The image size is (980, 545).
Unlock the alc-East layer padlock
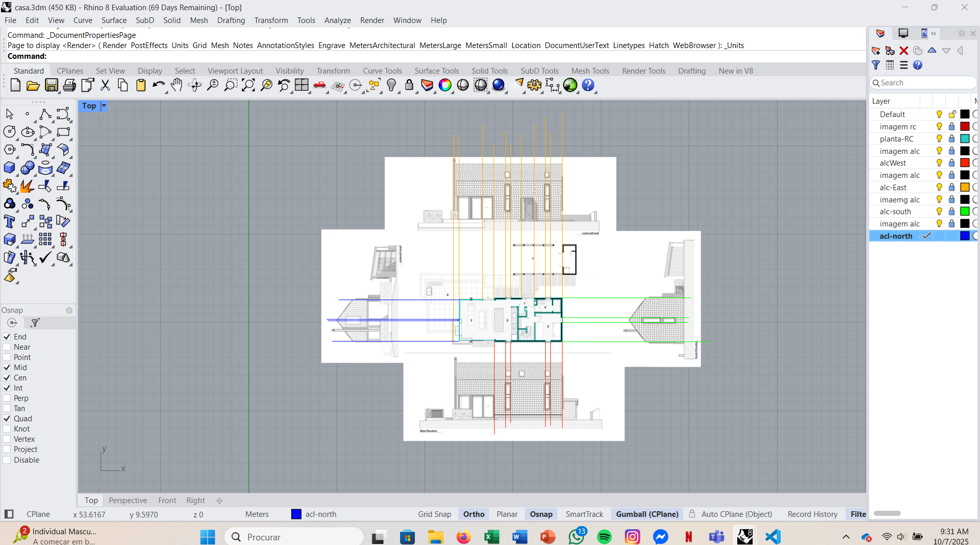[951, 188]
